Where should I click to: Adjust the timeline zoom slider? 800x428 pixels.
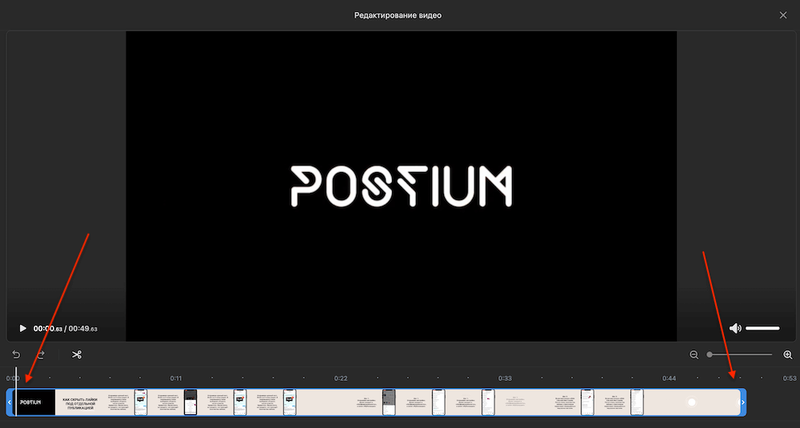[740, 355]
